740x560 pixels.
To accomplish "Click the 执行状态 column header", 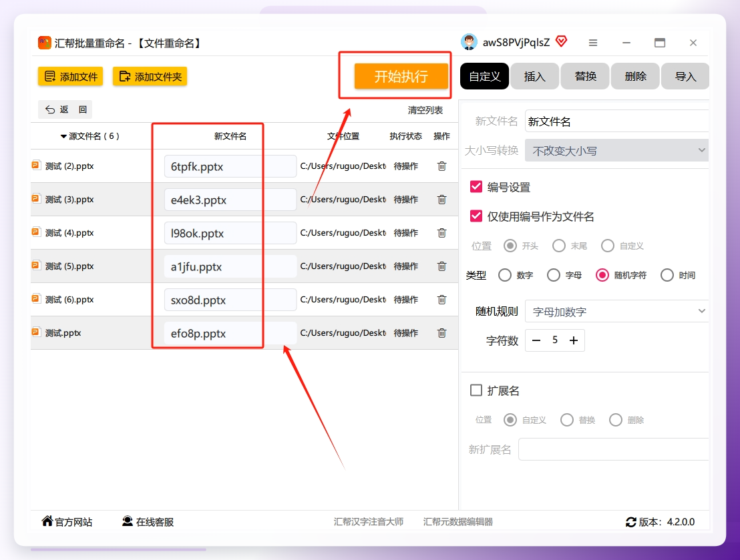I will pyautogui.click(x=405, y=136).
